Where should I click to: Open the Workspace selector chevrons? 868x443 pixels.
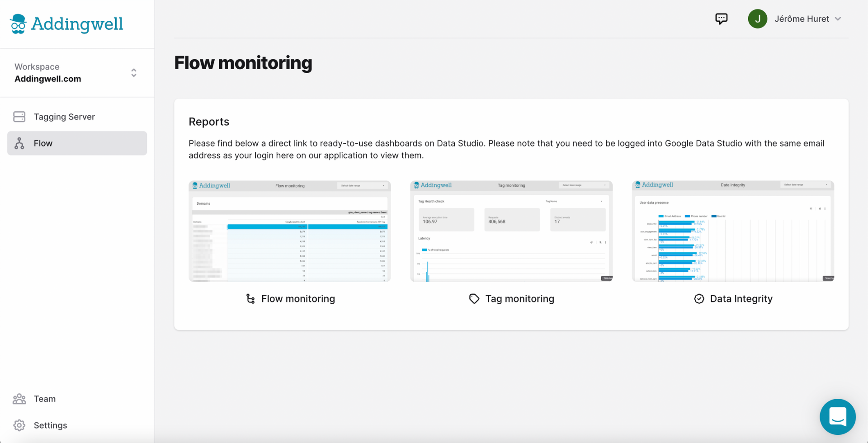tap(134, 73)
